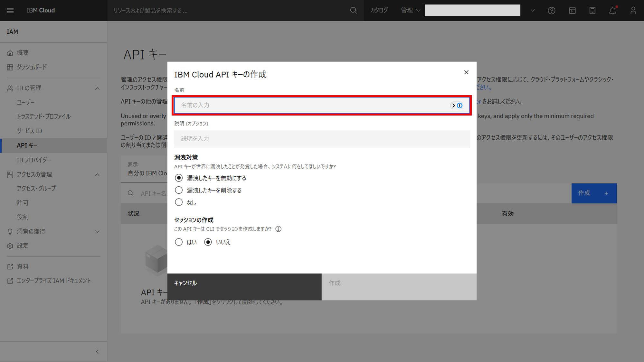Viewport: 644px width, 362px height.
Task: Expand the 洞察の獲得 sidebar section
Action: (97, 231)
